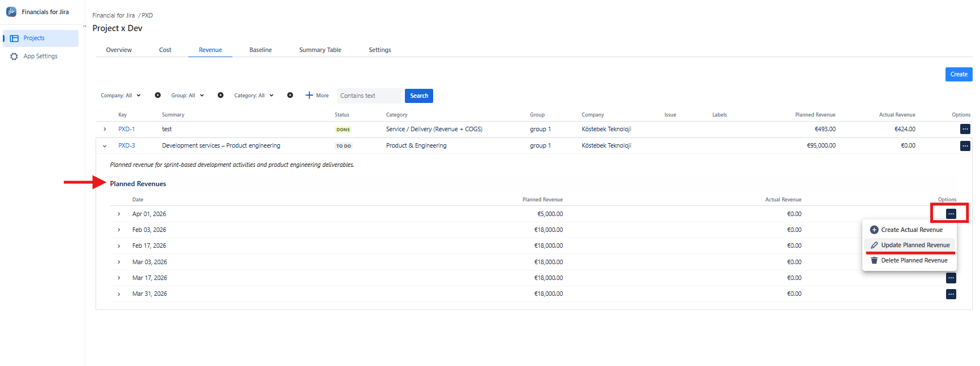Switch to the Overview tab
The width and height of the screenshot is (980, 366).
(119, 50)
